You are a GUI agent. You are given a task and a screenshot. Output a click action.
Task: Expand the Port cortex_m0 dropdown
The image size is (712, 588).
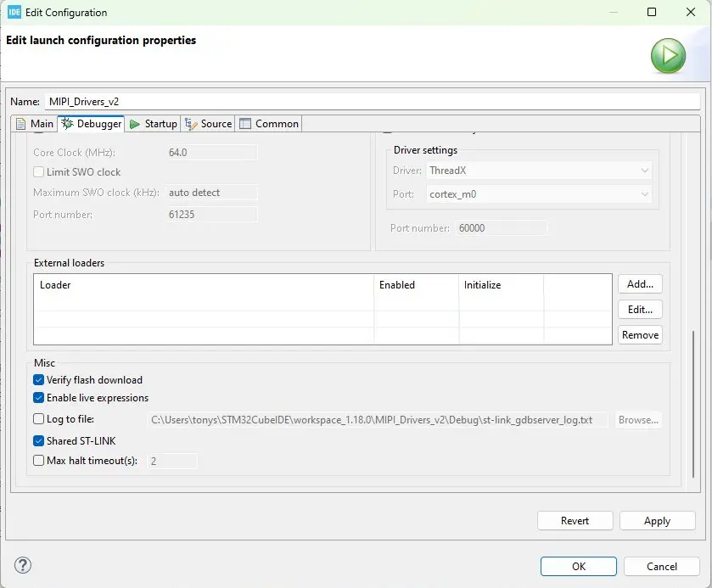(539, 194)
